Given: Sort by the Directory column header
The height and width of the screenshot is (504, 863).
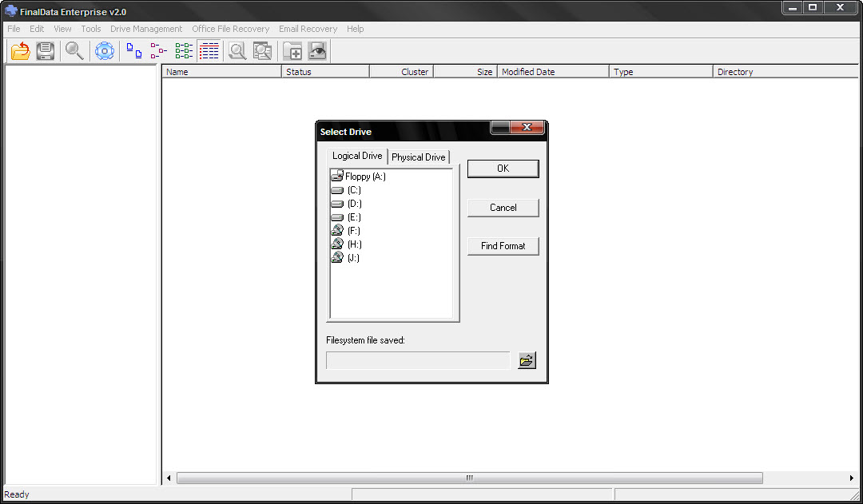Looking at the screenshot, I should pyautogui.click(x=785, y=72).
